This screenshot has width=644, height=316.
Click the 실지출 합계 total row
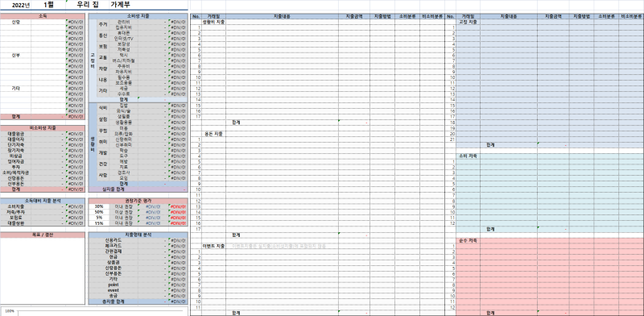[x=138, y=189]
